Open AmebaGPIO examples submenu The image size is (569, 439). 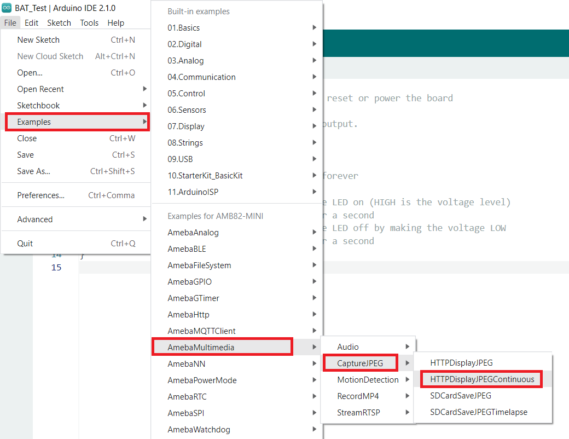tap(237, 282)
